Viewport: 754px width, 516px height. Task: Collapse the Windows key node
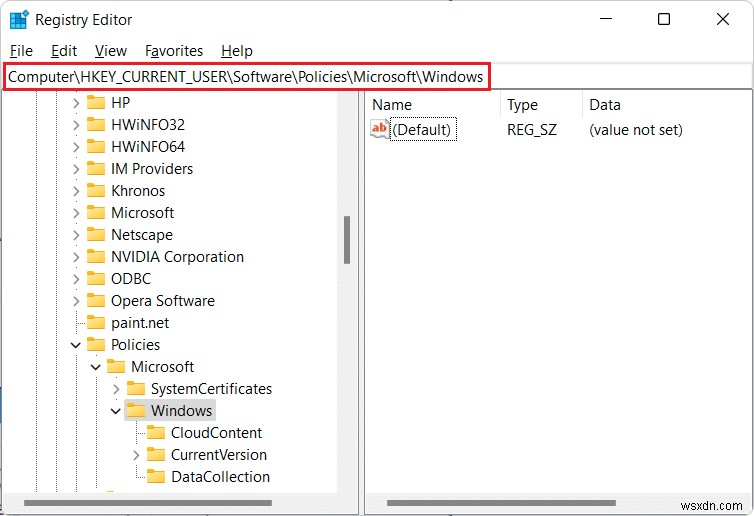[116, 411]
